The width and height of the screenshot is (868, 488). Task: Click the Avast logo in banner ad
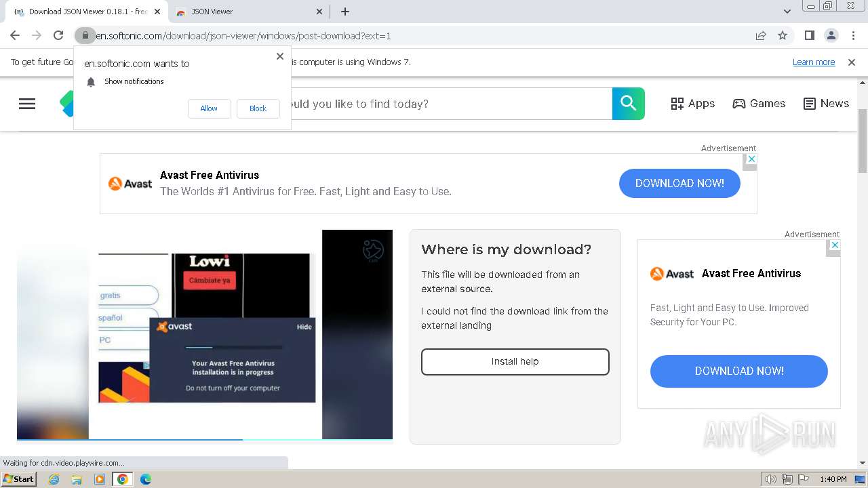pyautogui.click(x=130, y=183)
